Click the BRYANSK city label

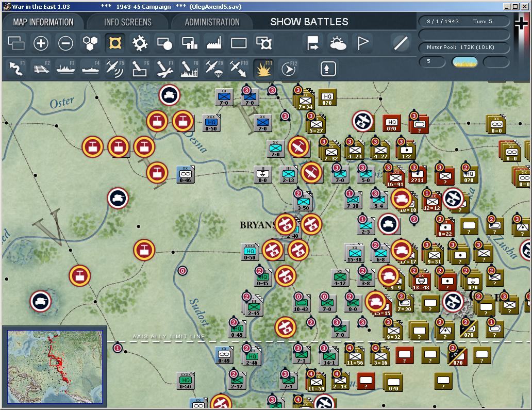[258, 225]
